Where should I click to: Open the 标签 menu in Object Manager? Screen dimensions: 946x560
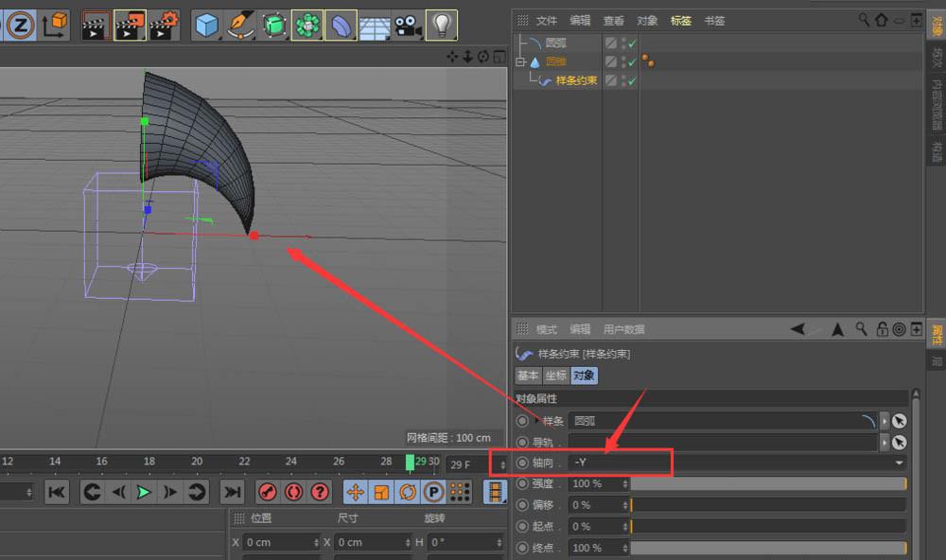click(681, 20)
